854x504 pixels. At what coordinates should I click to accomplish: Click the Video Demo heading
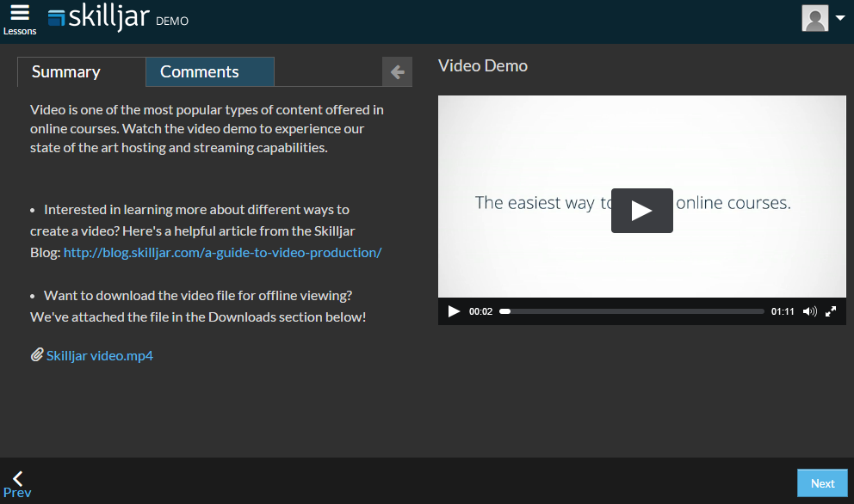pyautogui.click(x=483, y=66)
